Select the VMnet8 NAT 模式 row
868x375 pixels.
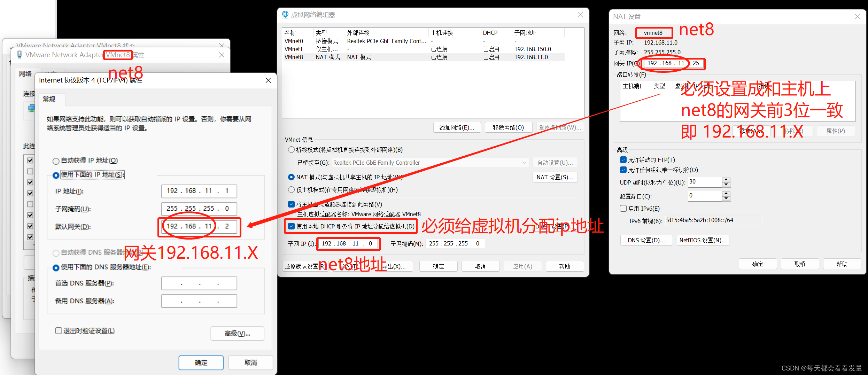click(x=423, y=57)
